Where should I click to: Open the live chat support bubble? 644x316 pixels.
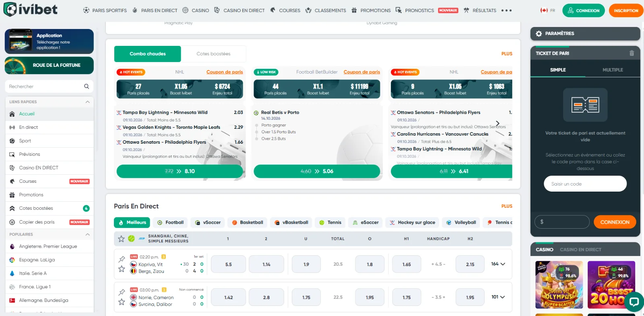(634, 302)
